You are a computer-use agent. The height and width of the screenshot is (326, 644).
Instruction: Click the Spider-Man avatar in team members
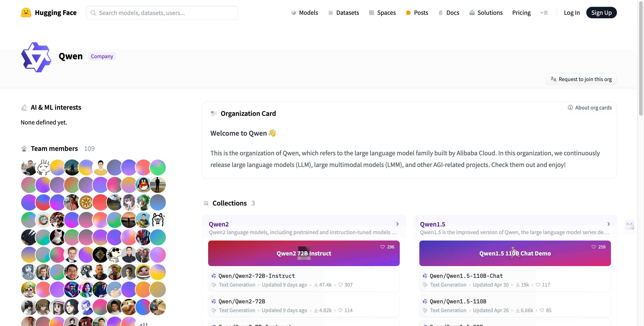144,237
